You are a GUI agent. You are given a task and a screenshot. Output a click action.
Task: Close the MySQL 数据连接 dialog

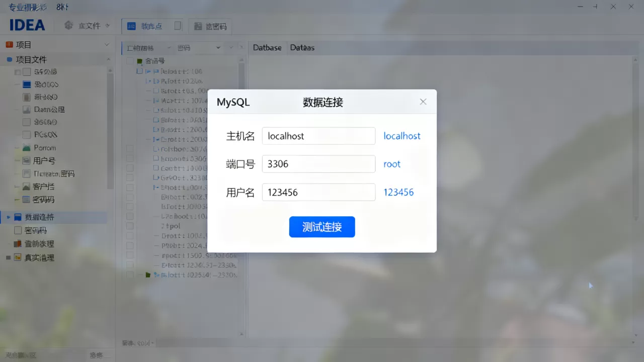[423, 102]
